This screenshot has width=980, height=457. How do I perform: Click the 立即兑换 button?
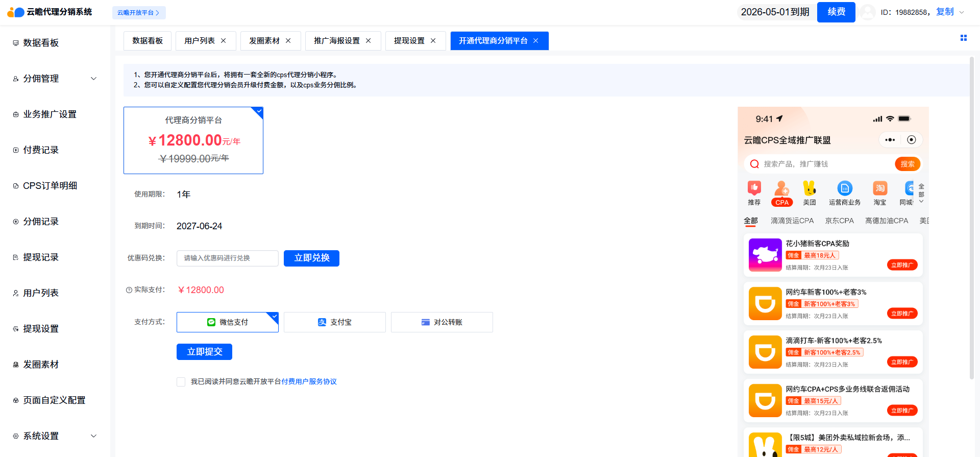311,258
